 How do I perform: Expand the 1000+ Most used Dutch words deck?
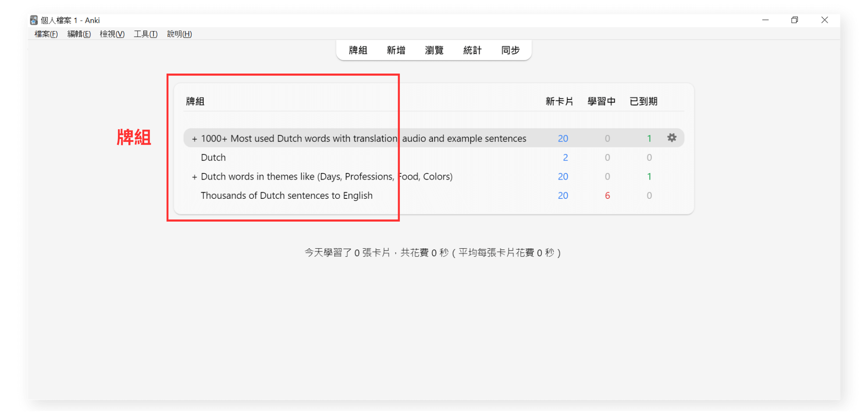point(194,139)
